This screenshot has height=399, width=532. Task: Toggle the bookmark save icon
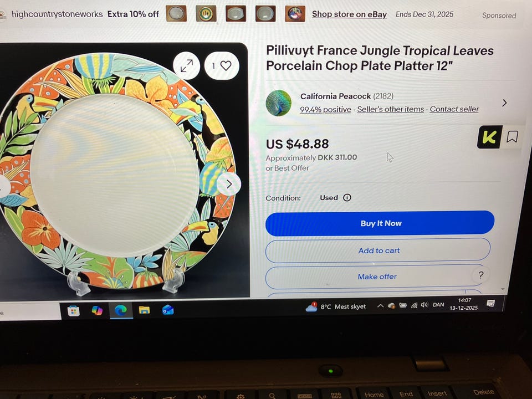tap(512, 137)
